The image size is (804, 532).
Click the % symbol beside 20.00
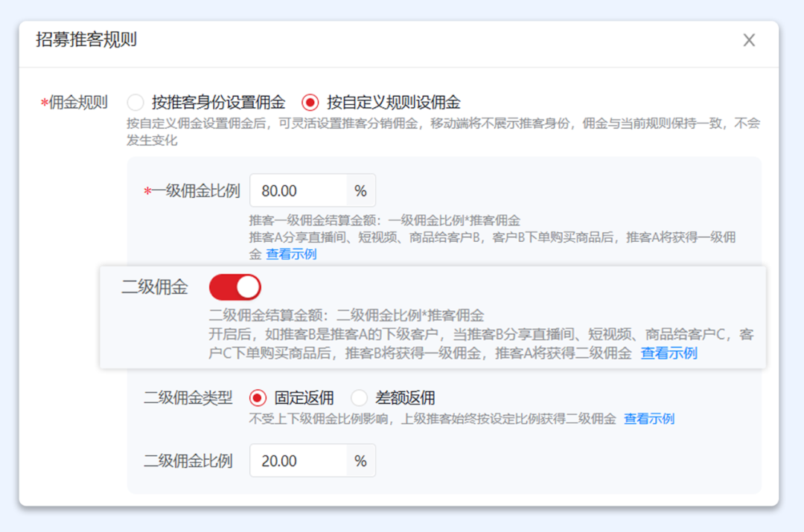(x=360, y=461)
